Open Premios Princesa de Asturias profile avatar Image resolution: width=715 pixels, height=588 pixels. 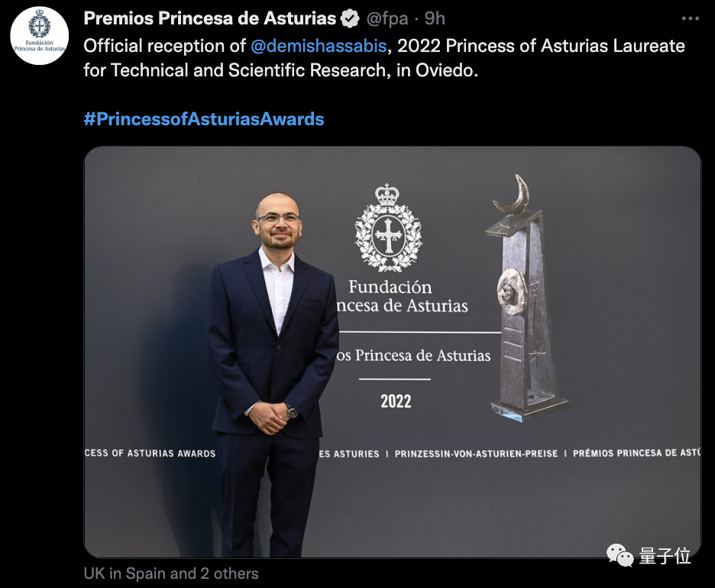40,36
